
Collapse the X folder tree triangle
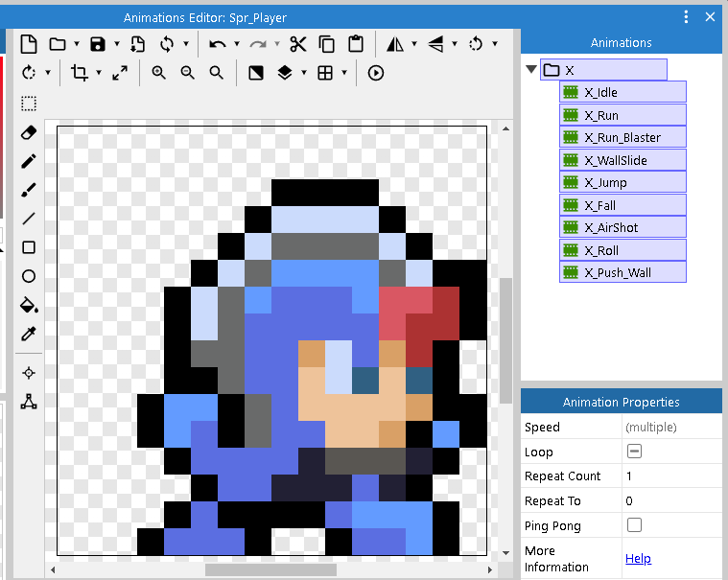click(x=531, y=70)
